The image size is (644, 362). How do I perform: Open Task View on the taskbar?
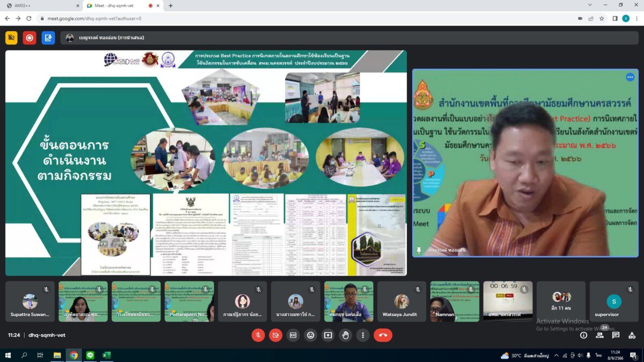(x=40, y=355)
